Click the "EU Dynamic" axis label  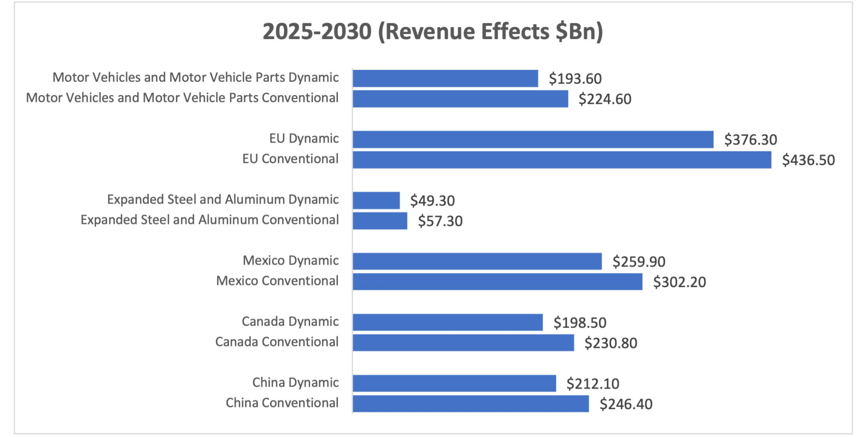[305, 138]
